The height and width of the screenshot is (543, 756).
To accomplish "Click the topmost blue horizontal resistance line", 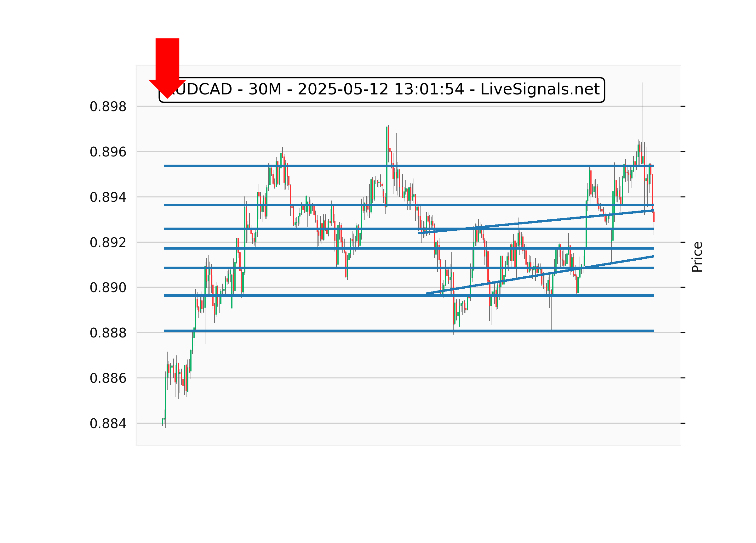I will pos(333,166).
